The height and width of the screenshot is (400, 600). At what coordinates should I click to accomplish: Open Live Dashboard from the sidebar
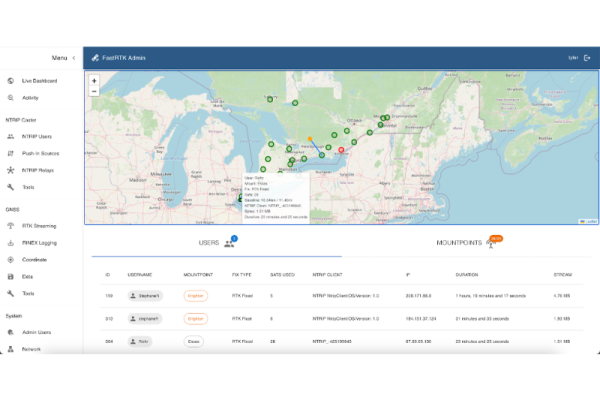click(x=39, y=81)
